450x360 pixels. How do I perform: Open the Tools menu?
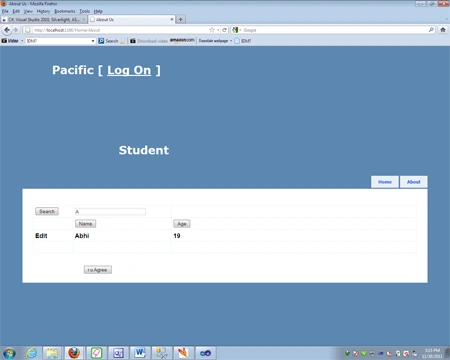click(85, 11)
